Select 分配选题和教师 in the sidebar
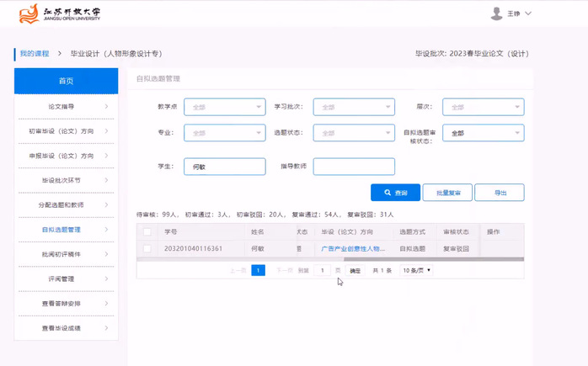 61,205
